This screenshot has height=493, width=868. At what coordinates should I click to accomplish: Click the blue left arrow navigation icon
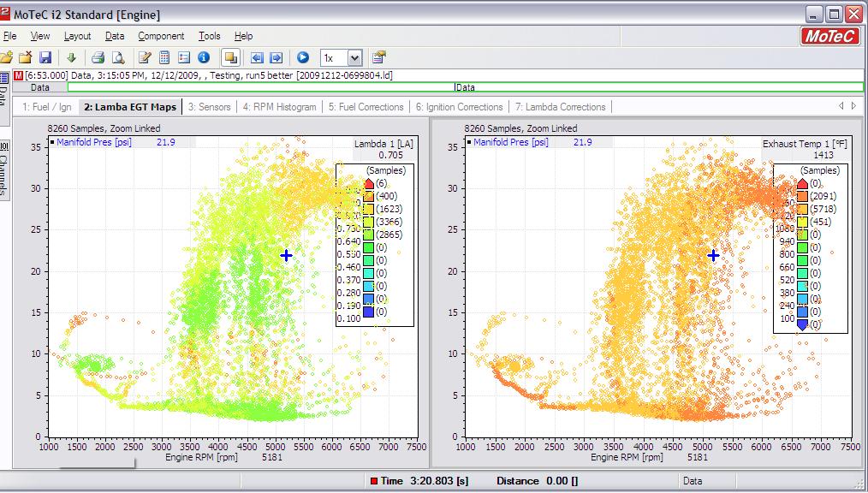[257, 57]
